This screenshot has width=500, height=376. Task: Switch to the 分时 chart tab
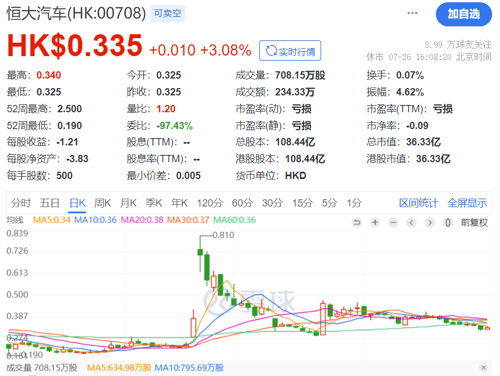coord(21,203)
